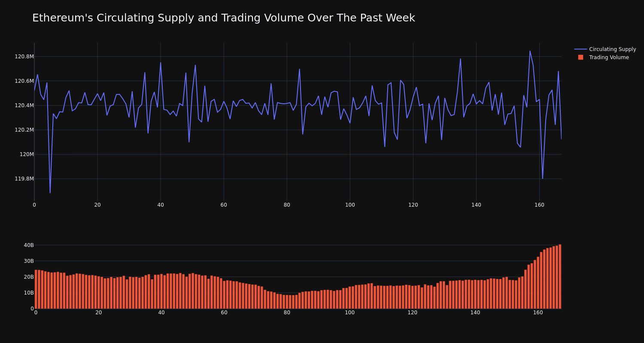Click the 119.8M y-axis label

click(x=24, y=179)
